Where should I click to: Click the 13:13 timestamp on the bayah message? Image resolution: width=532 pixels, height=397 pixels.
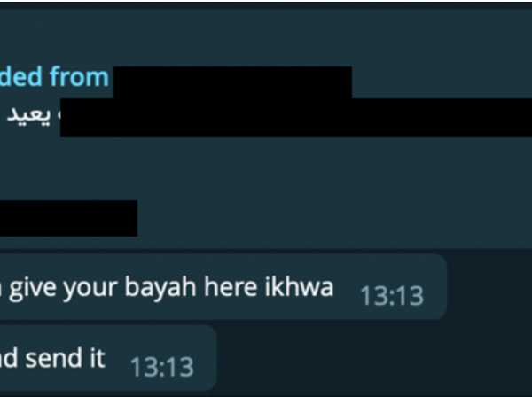pos(392,296)
